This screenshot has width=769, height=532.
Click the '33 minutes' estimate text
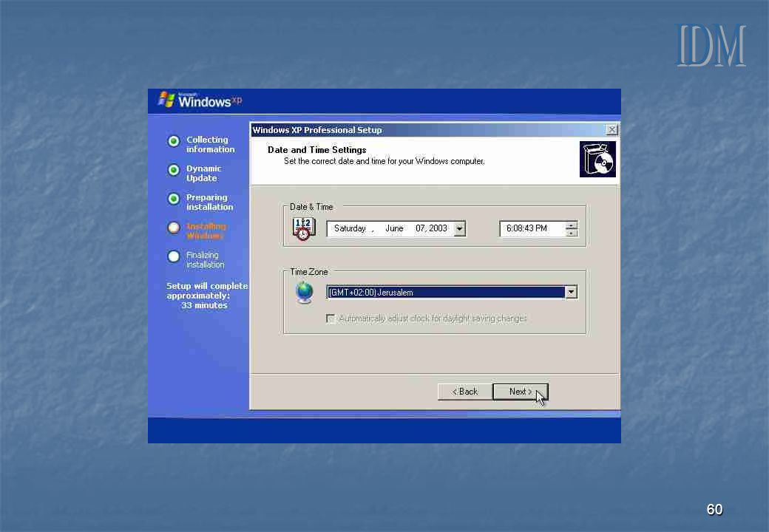point(205,305)
